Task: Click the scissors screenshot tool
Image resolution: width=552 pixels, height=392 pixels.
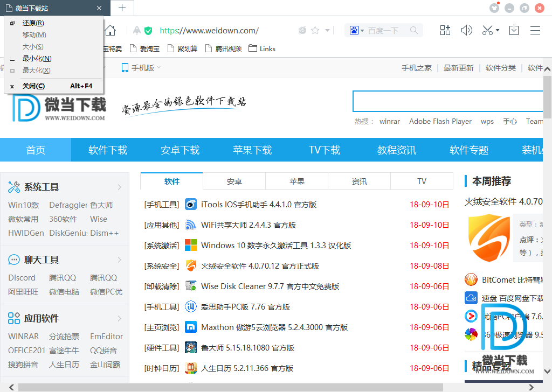Action: [x=487, y=30]
